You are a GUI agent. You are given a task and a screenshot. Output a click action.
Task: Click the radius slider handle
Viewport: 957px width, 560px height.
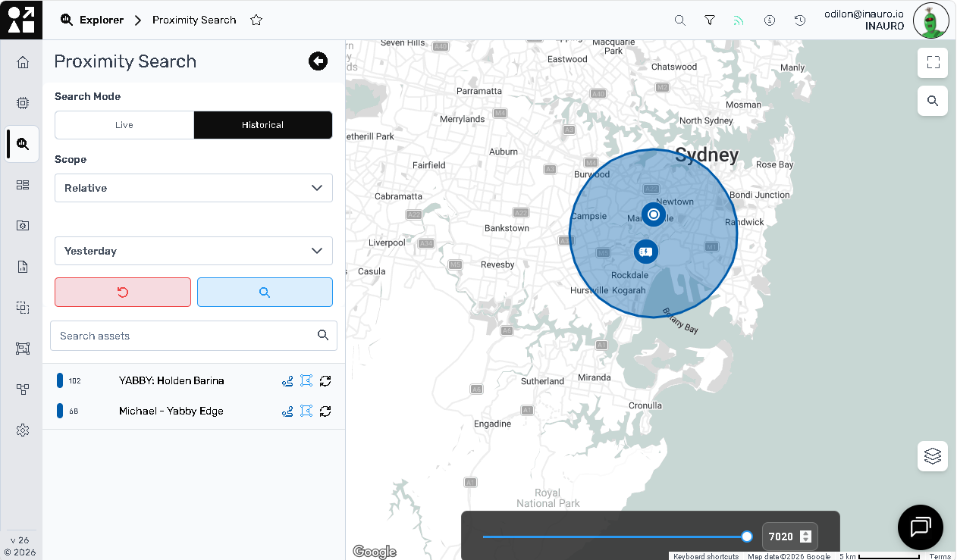pos(747,537)
